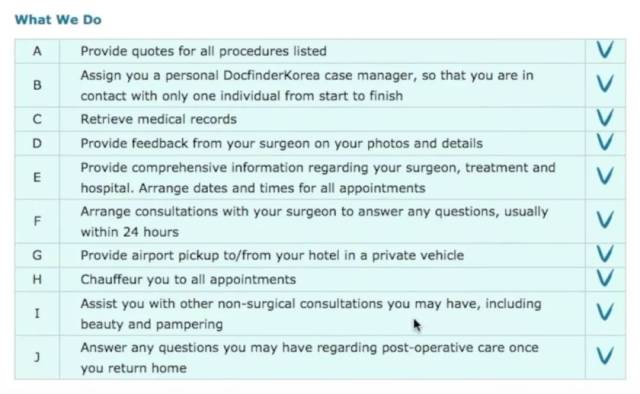The image size is (640, 394).
Task: Select the checkmark next to consultations within 24 hours
Action: (605, 220)
